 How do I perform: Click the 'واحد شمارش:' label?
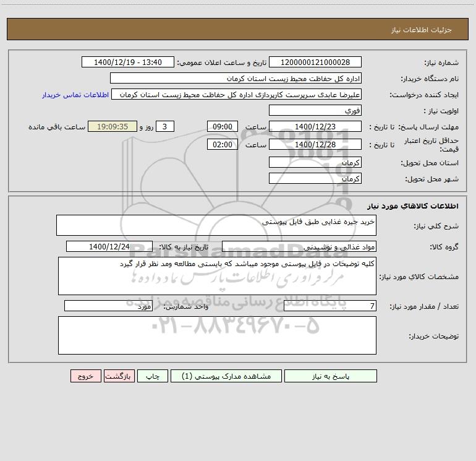coord(186,307)
